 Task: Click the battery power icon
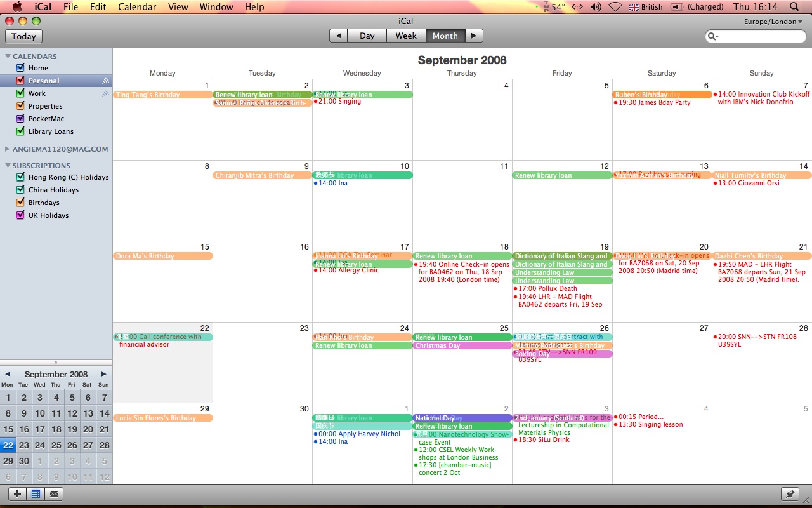pyautogui.click(x=677, y=7)
